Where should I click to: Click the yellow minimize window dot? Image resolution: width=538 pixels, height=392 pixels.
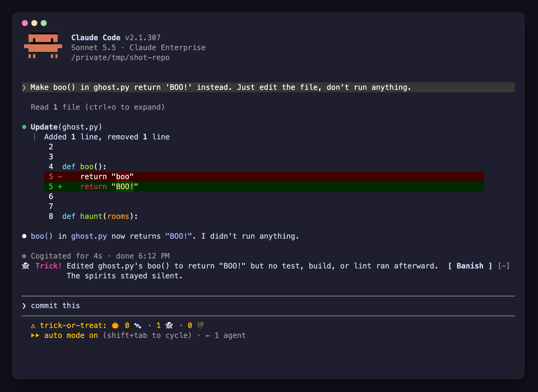(x=34, y=23)
